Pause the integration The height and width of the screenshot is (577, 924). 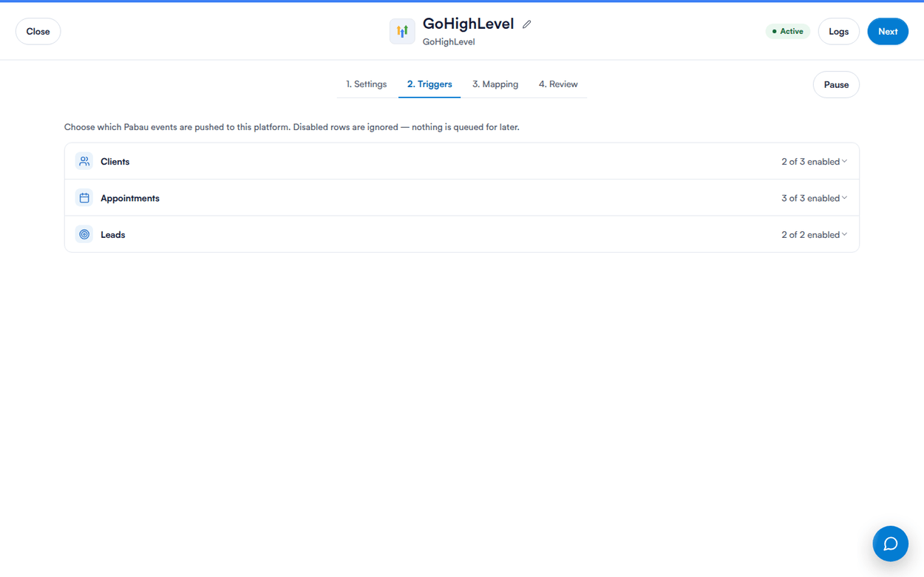point(836,85)
